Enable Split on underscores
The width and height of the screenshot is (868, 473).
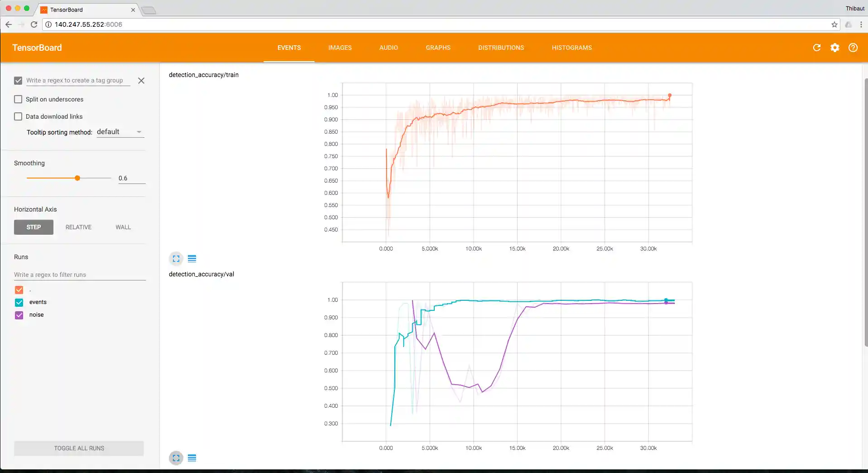[x=18, y=99]
